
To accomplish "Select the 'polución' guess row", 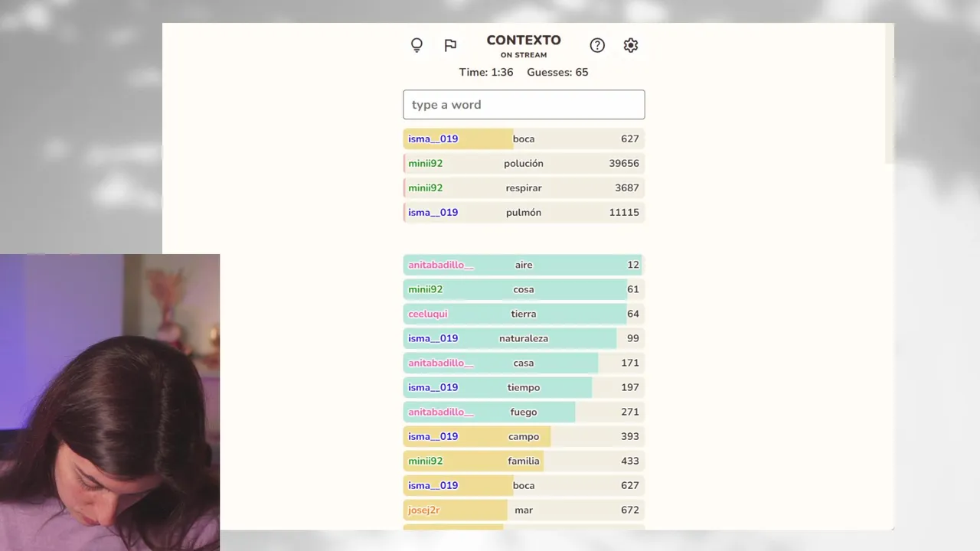I will point(524,164).
